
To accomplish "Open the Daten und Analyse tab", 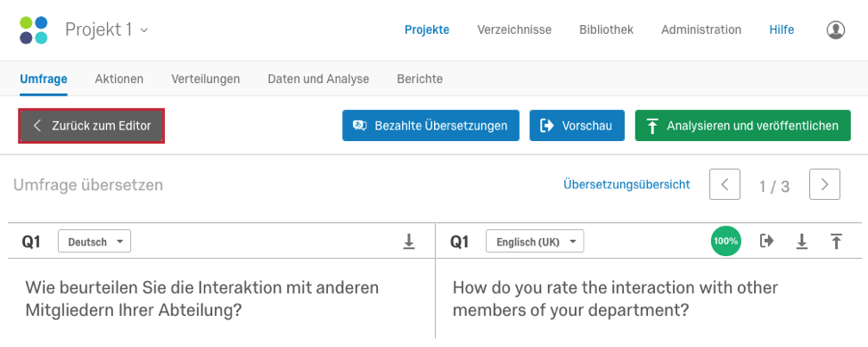I will 318,78.
